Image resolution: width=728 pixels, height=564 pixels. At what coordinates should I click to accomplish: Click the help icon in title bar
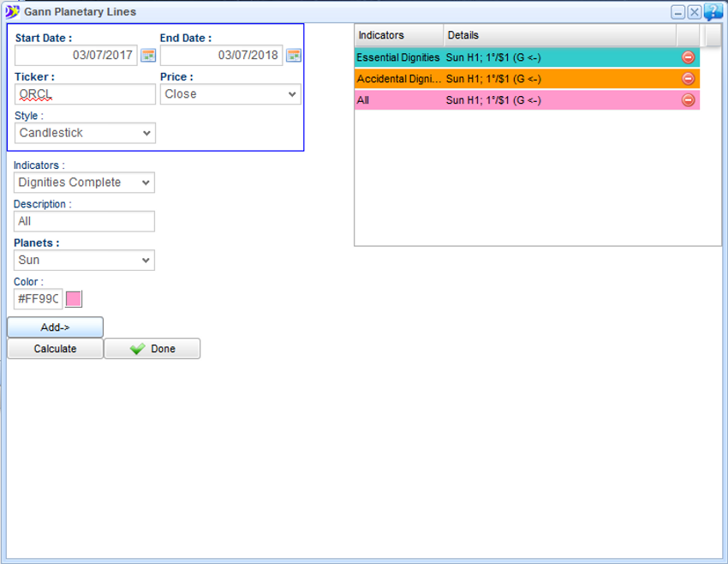pyautogui.click(x=713, y=12)
